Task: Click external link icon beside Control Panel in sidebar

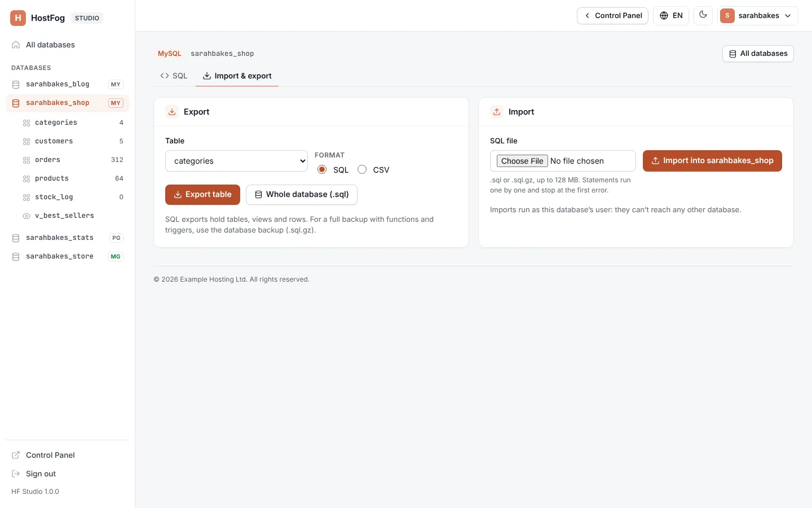Action: coord(16,455)
